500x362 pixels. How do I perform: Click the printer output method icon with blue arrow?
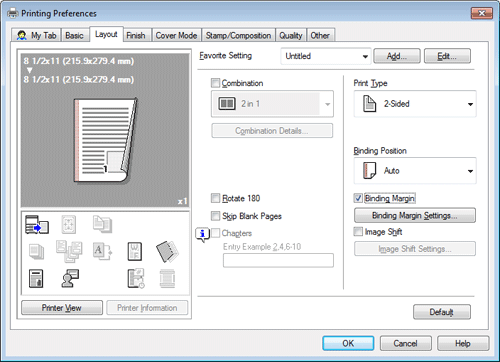click(x=37, y=224)
